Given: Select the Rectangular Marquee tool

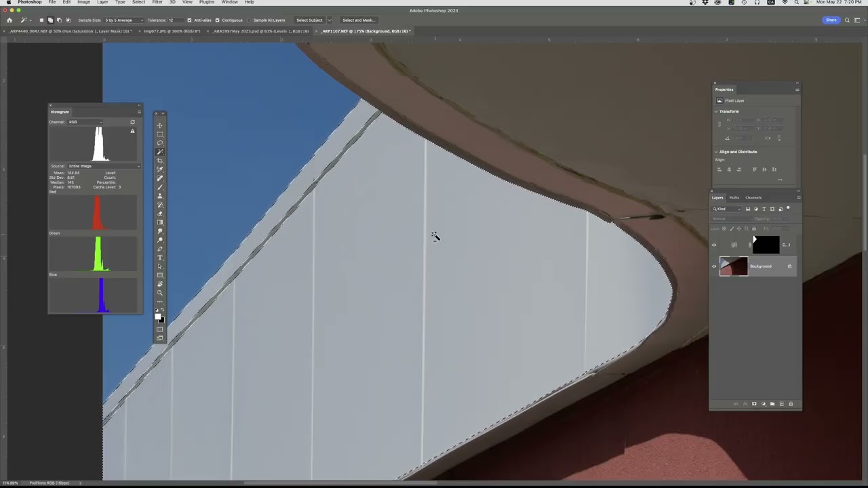Looking at the screenshot, I should pos(160,134).
